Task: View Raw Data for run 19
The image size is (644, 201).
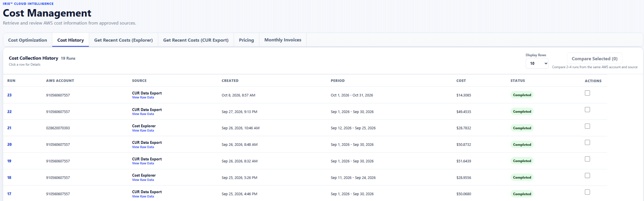Action: pyautogui.click(x=143, y=163)
